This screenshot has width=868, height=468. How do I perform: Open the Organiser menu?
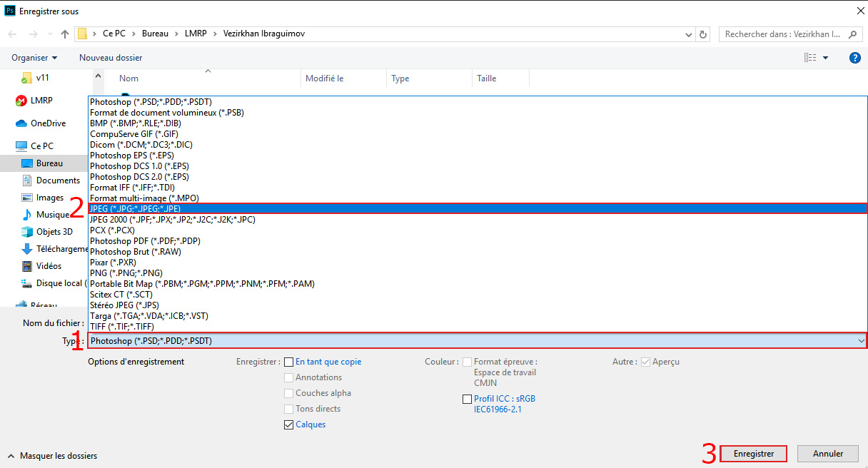pyautogui.click(x=34, y=58)
